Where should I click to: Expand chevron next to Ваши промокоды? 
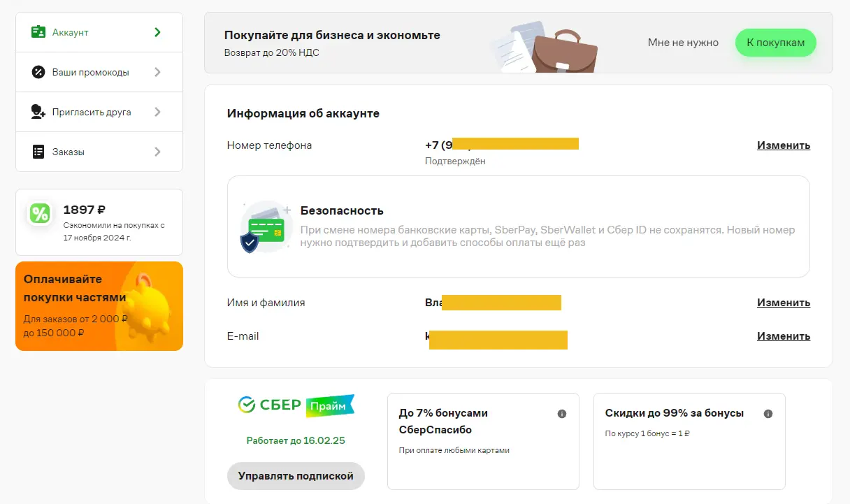[x=157, y=72]
